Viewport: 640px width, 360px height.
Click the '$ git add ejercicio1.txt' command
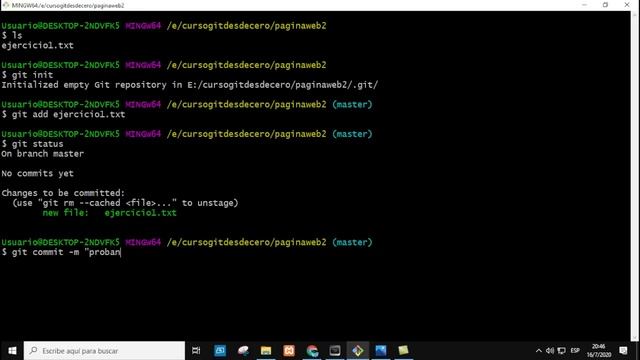click(x=63, y=114)
